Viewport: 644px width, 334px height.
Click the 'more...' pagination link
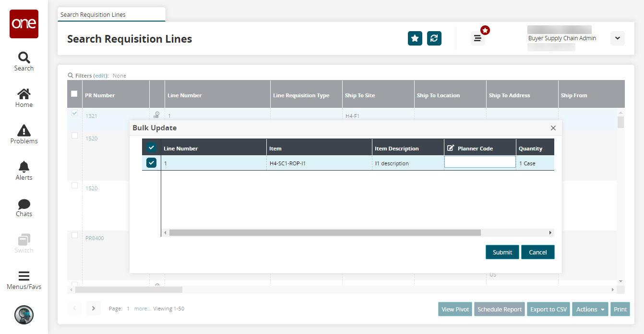[143, 309]
